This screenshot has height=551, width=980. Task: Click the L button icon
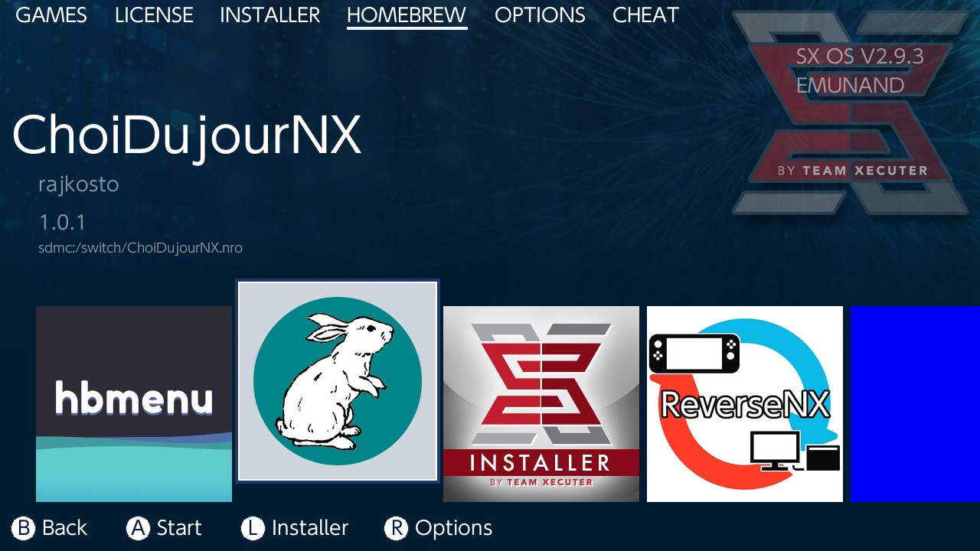[253, 528]
